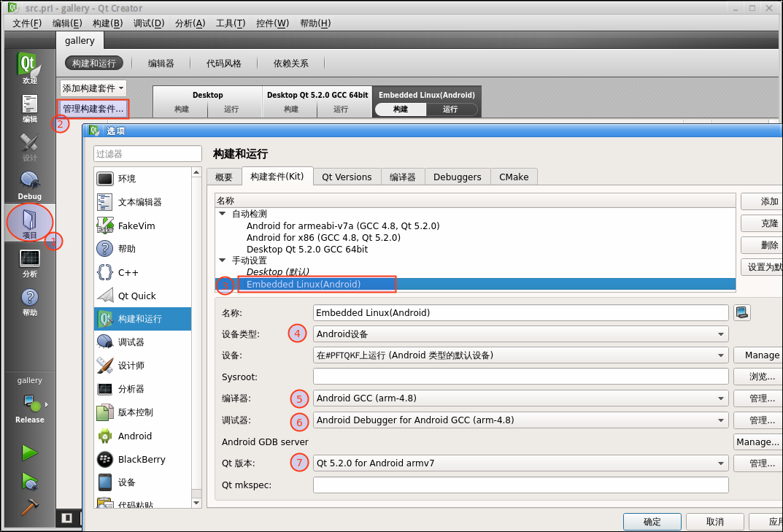Open the Dependencies project tab
The width and height of the screenshot is (783, 532).
(290, 63)
